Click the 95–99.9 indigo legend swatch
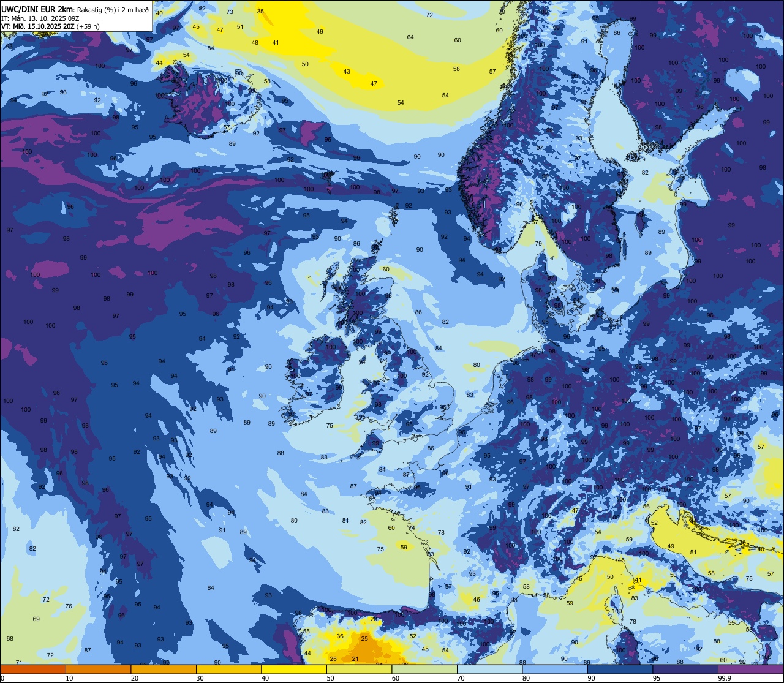The image size is (784, 683). (685, 669)
